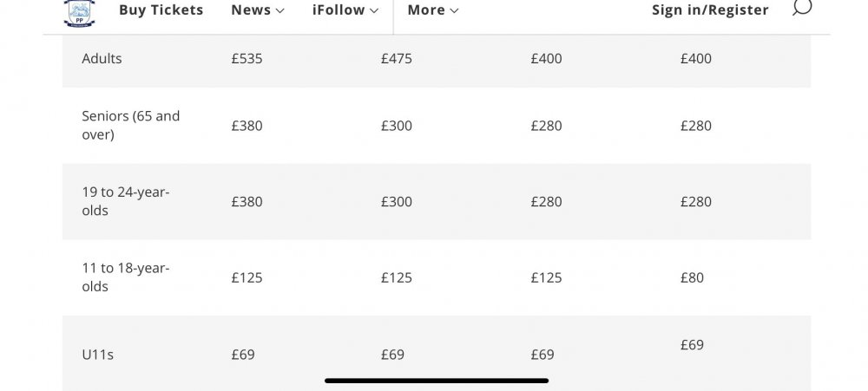The width and height of the screenshot is (868, 391).
Task: Click the £535 Adults price
Action: (x=247, y=59)
